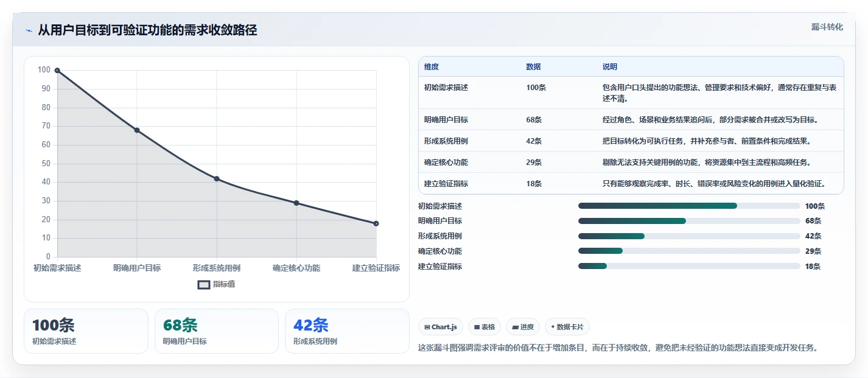The image size is (868, 378).
Task: Click table cell 确定核心功能
Action: tap(446, 163)
